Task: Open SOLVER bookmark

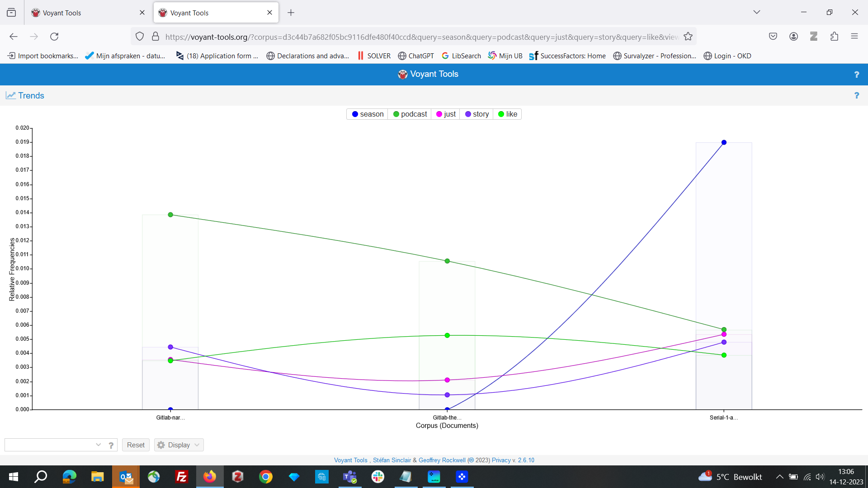Action: (374, 56)
